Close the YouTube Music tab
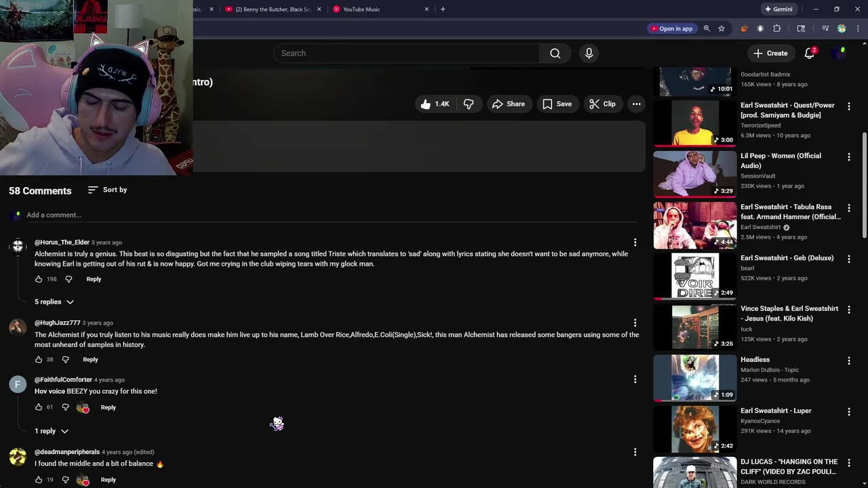This screenshot has height=488, width=868. coord(427,9)
